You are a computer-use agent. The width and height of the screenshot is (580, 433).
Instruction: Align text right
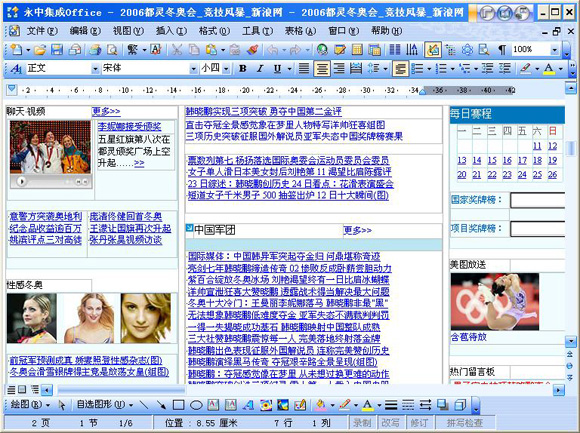click(339, 68)
